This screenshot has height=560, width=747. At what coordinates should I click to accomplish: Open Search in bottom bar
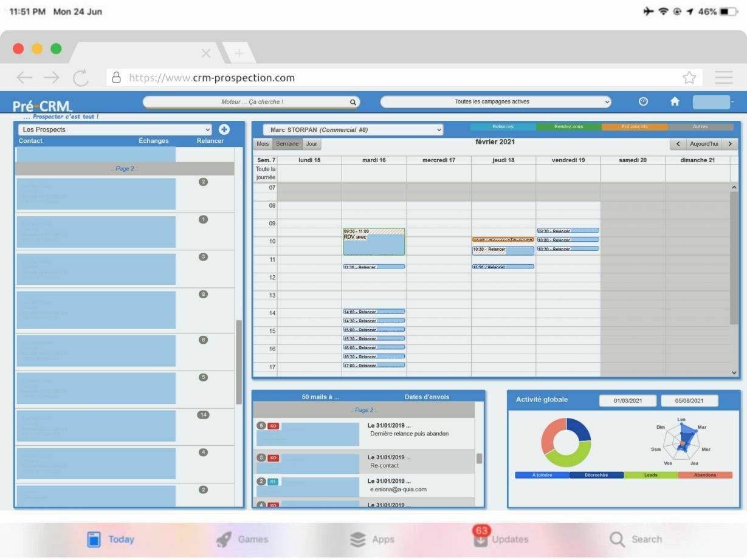[x=636, y=539]
